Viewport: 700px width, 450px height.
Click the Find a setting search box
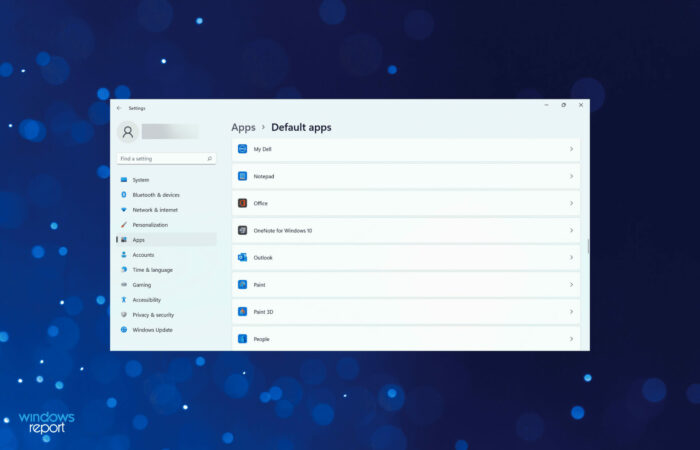[167, 158]
